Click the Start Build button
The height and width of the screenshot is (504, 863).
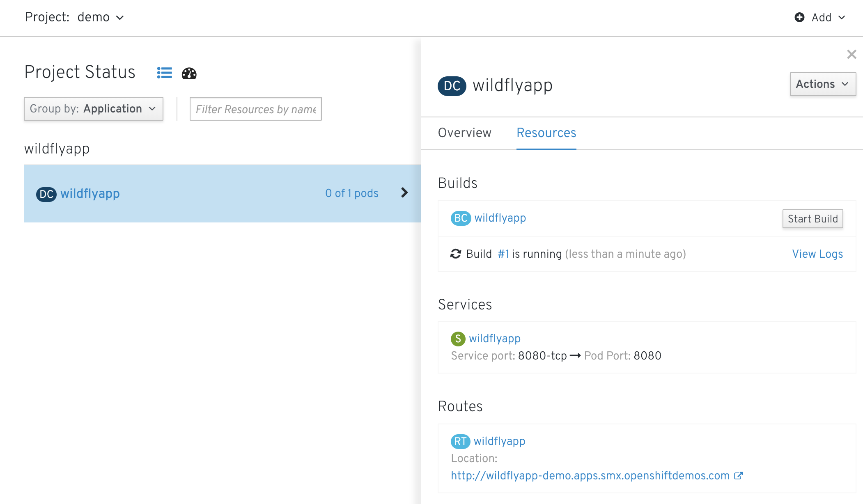tap(812, 219)
